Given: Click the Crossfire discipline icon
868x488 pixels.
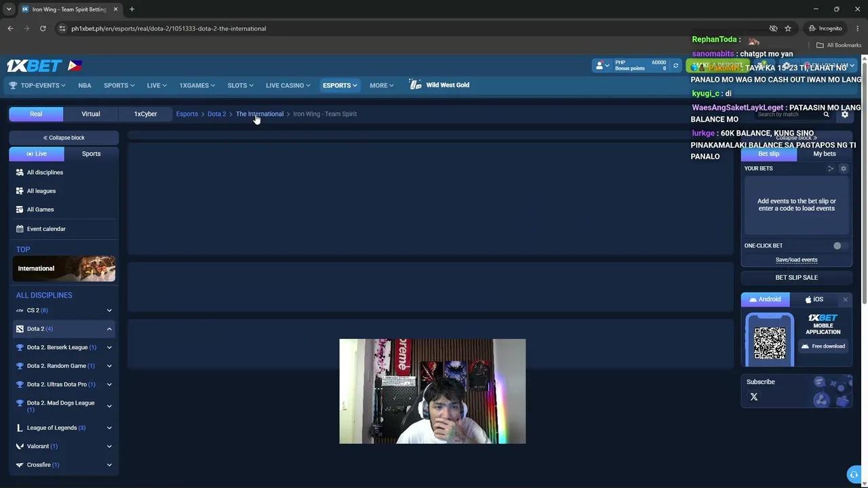Looking at the screenshot, I should [20, 465].
